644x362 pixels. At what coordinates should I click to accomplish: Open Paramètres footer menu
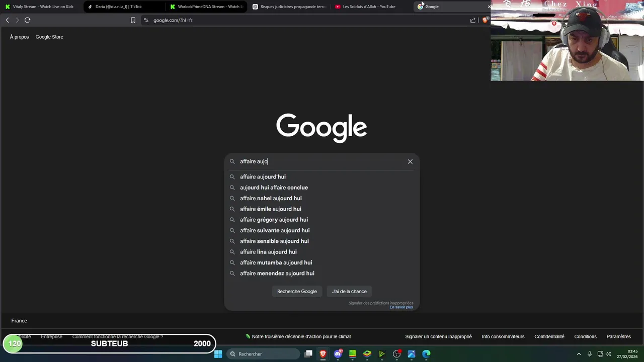pos(619,337)
